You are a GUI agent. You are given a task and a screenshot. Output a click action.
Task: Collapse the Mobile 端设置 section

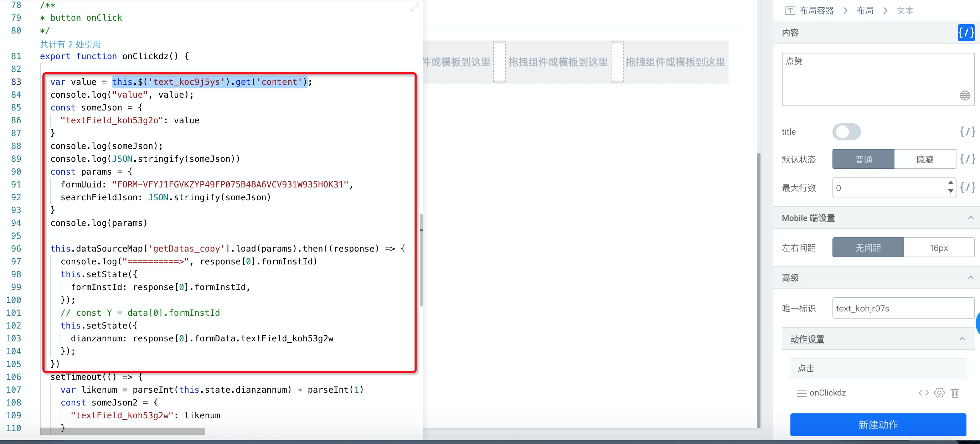coord(970,218)
